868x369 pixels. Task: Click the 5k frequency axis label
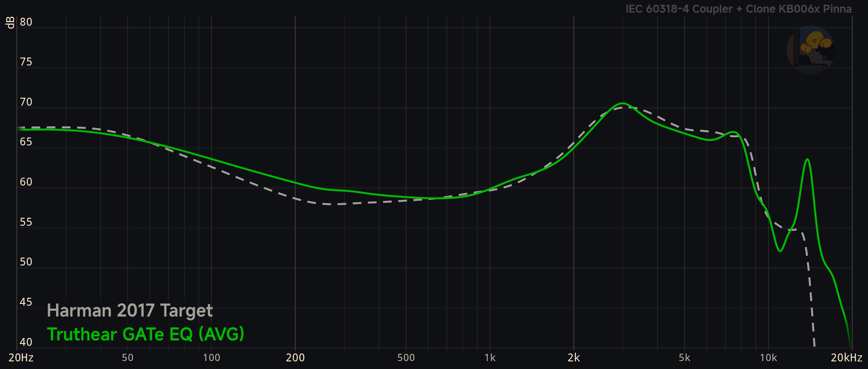[x=685, y=358]
